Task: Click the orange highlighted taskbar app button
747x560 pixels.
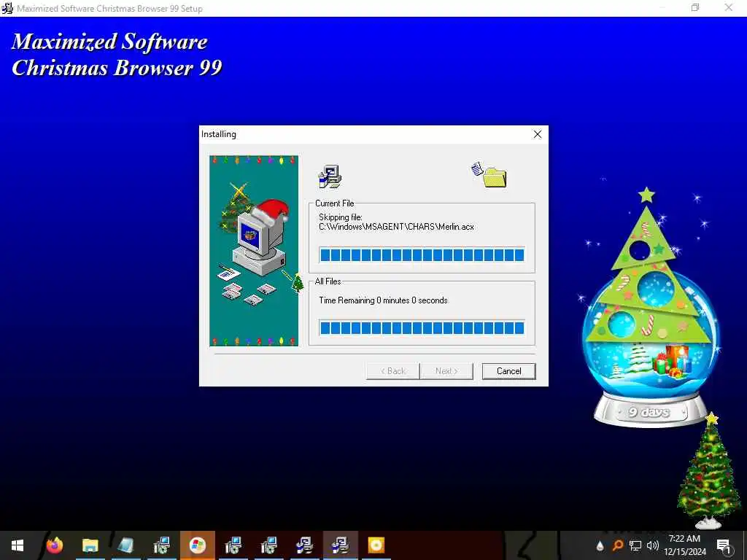Action: click(198, 545)
